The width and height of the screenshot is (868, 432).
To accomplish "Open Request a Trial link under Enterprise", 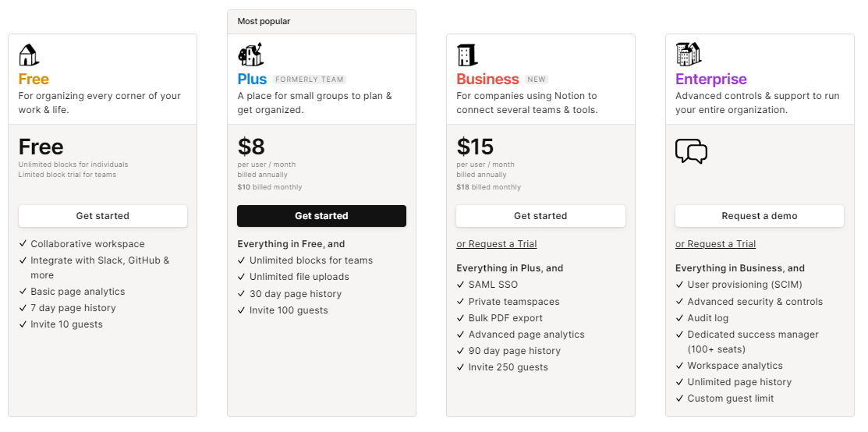I will pos(715,244).
